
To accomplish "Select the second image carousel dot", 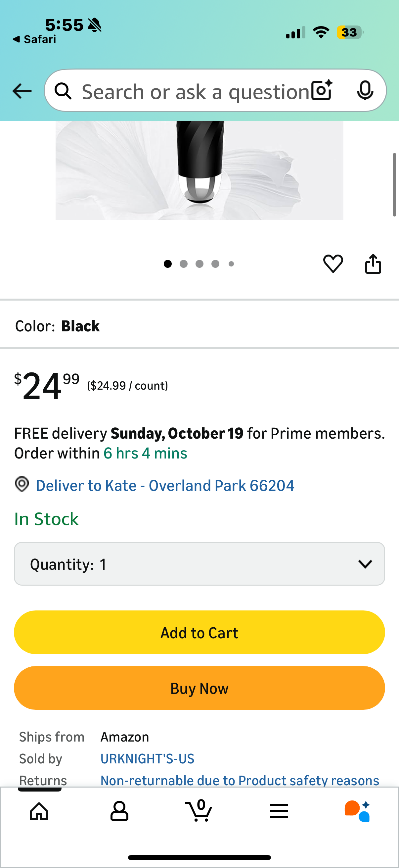I will click(x=184, y=264).
